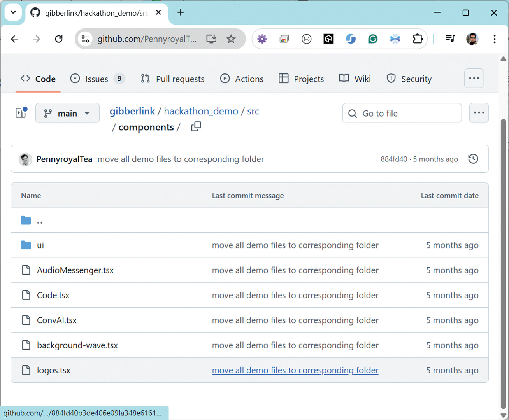Click the Grammarly extension icon
The width and height of the screenshot is (509, 420).
coord(373,39)
